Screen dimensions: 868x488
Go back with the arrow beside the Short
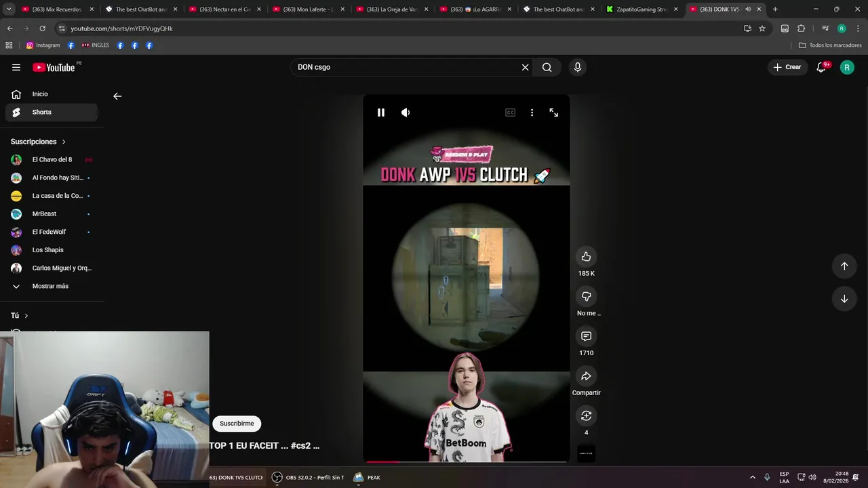click(x=117, y=96)
